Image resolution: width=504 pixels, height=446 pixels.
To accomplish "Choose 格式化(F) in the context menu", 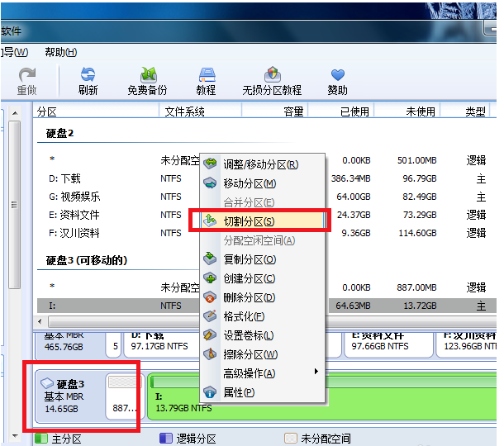I will (x=262, y=316).
